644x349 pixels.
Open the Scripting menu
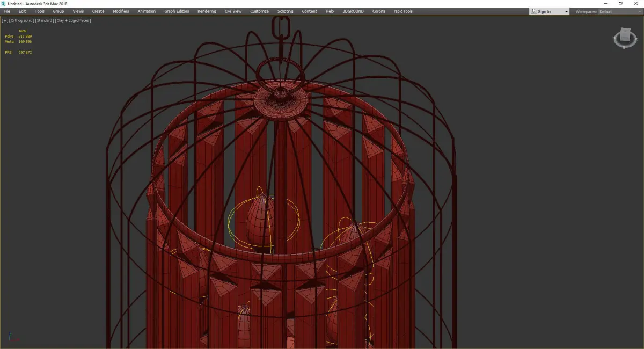(x=285, y=11)
